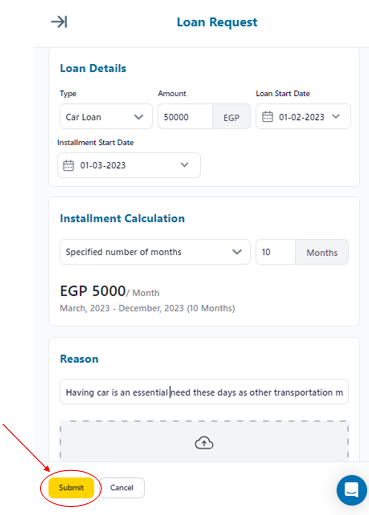
Task: Open Loan Start Date chevron
Action: (x=336, y=116)
